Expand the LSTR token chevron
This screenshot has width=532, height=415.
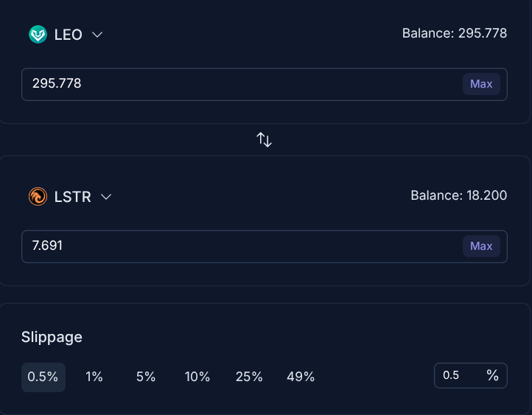(106, 197)
